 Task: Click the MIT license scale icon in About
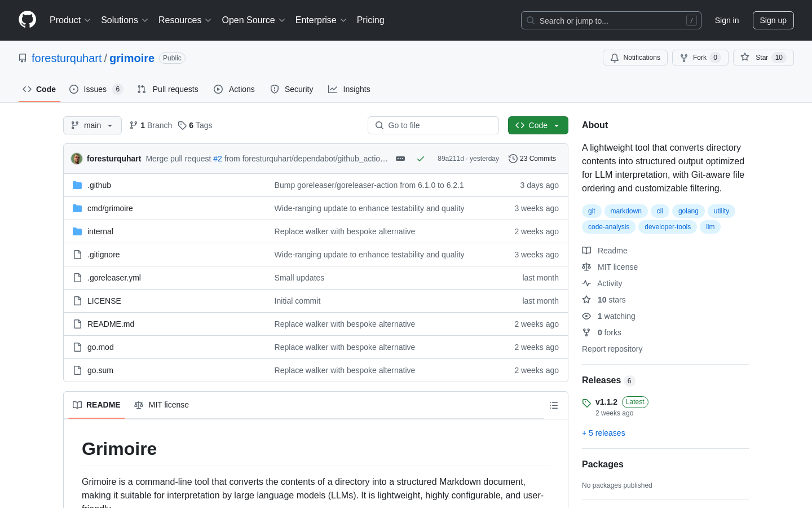click(x=586, y=267)
